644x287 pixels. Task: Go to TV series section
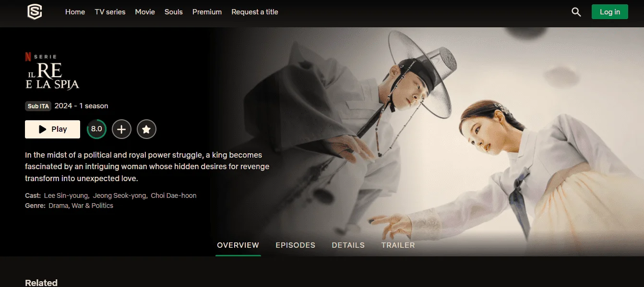[110, 12]
